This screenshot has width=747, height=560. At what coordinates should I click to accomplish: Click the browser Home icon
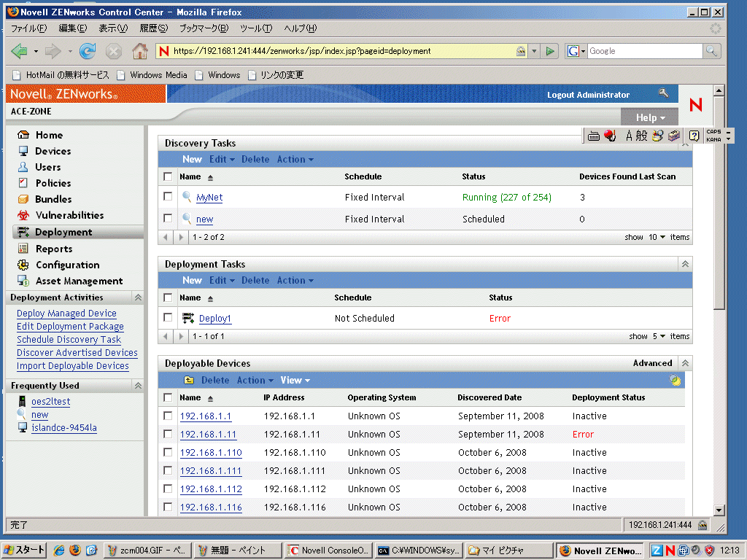[139, 51]
